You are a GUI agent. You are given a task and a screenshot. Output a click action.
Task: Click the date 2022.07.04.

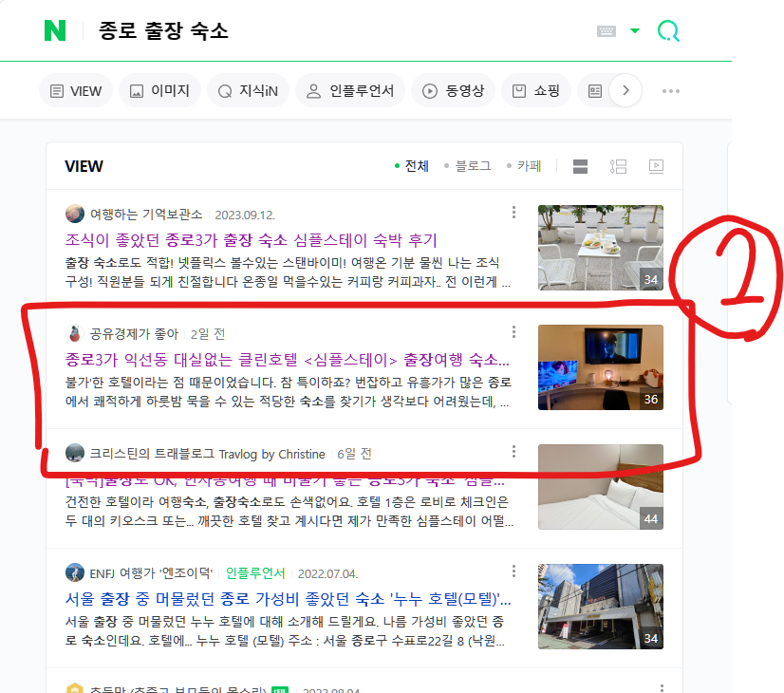[328, 574]
